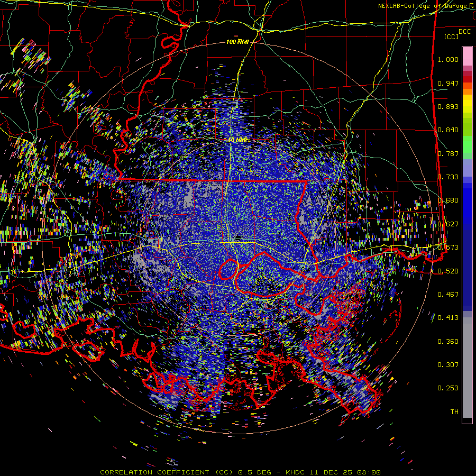Click the 50 NMI range ring label
The height and width of the screenshot is (476, 476).
click(237, 140)
